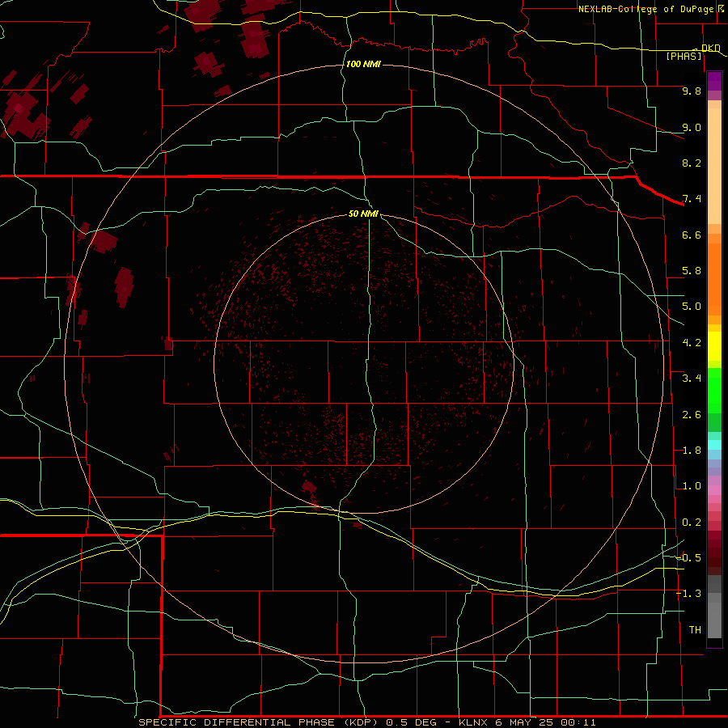Click the 6.6 scale value

click(692, 235)
